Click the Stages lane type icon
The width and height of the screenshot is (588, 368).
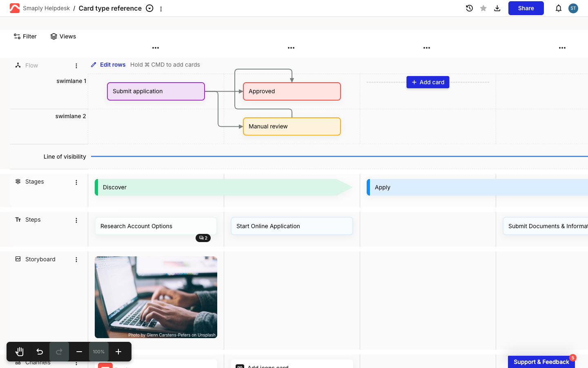click(18, 182)
